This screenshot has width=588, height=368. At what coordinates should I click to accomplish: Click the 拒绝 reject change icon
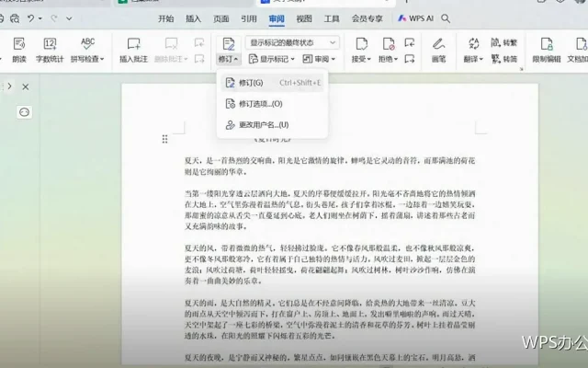388,44
